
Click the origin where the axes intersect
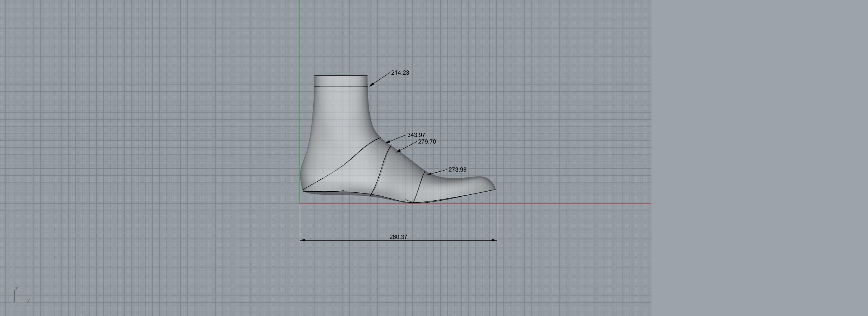point(300,204)
